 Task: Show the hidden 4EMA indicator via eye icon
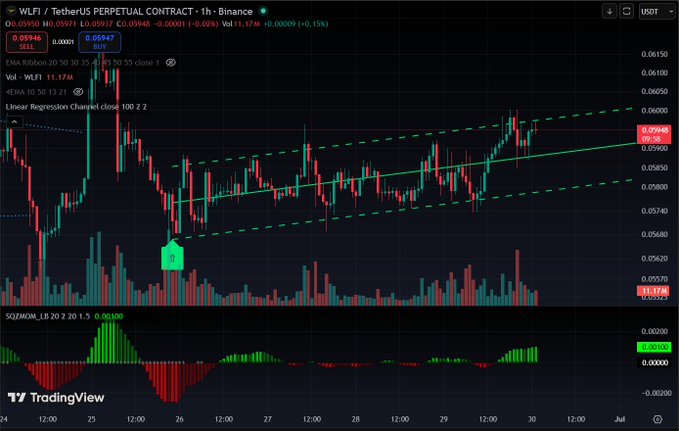(78, 92)
